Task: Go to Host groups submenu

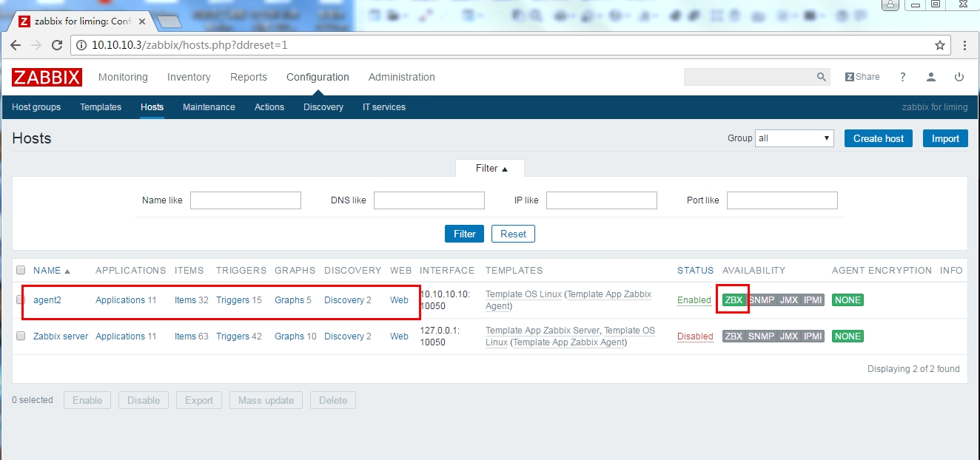Action: 36,107
